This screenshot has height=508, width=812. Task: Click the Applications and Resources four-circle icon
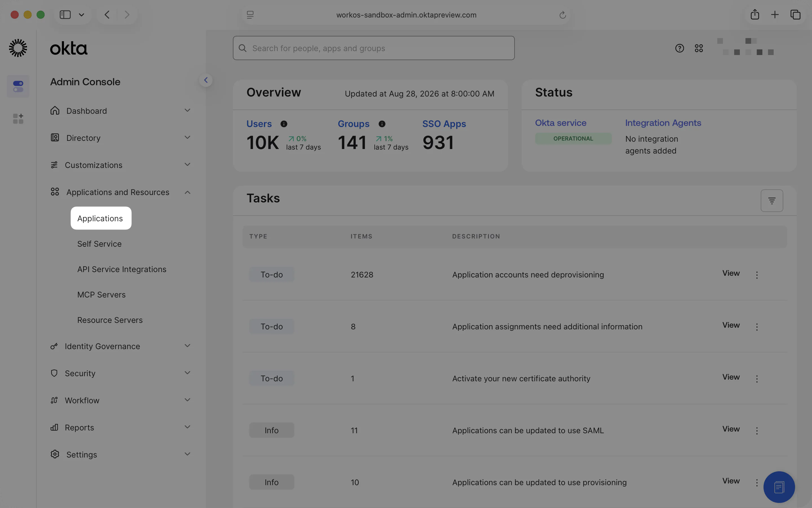click(55, 192)
